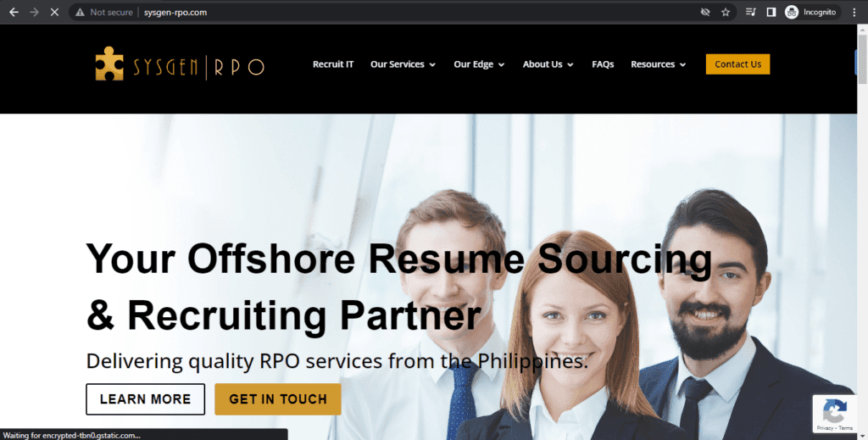
Task: Open the tab search media control icon
Action: click(x=751, y=12)
